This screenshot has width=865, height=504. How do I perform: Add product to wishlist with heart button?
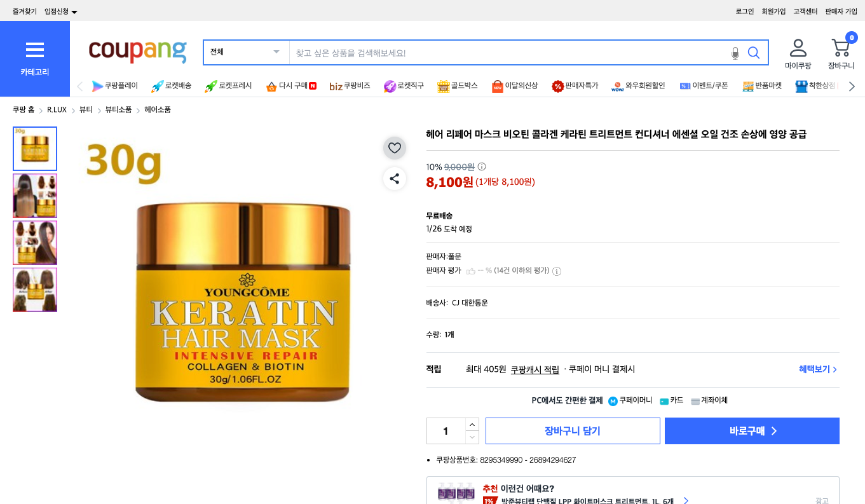pyautogui.click(x=395, y=147)
